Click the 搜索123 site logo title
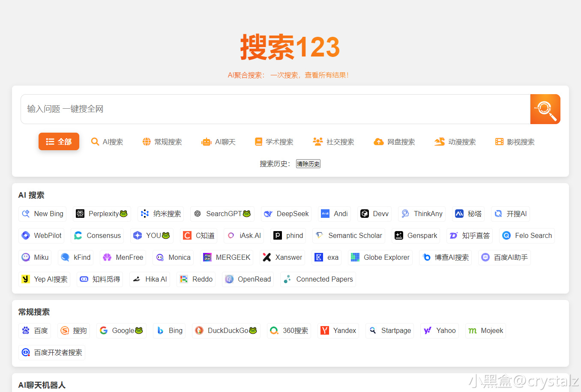The height and width of the screenshot is (392, 581). click(x=290, y=47)
